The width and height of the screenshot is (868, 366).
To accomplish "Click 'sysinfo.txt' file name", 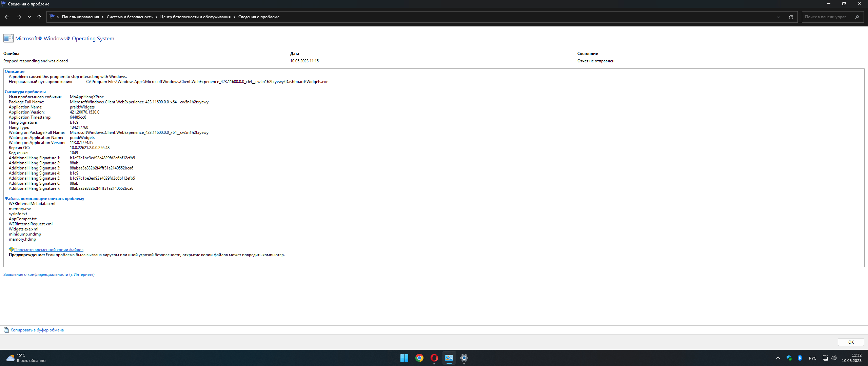I will pyautogui.click(x=18, y=214).
